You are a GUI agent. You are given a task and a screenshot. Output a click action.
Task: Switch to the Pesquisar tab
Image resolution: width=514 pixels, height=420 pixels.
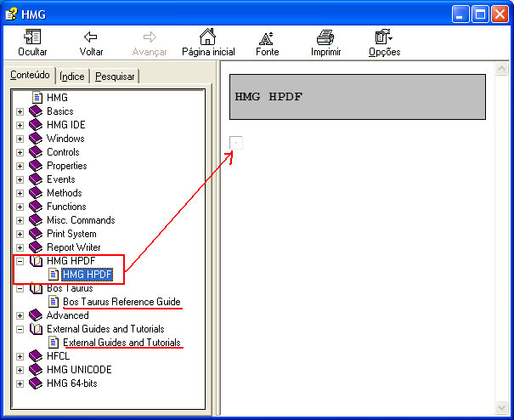click(115, 77)
